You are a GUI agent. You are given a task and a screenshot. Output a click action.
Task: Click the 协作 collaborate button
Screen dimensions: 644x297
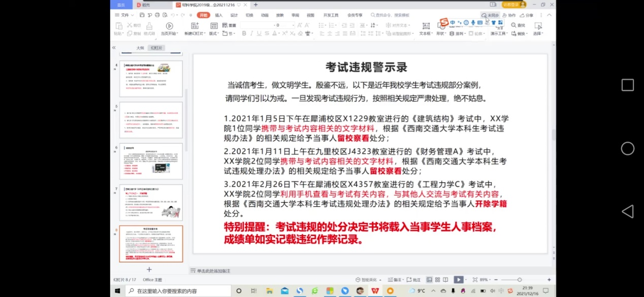coord(508,15)
